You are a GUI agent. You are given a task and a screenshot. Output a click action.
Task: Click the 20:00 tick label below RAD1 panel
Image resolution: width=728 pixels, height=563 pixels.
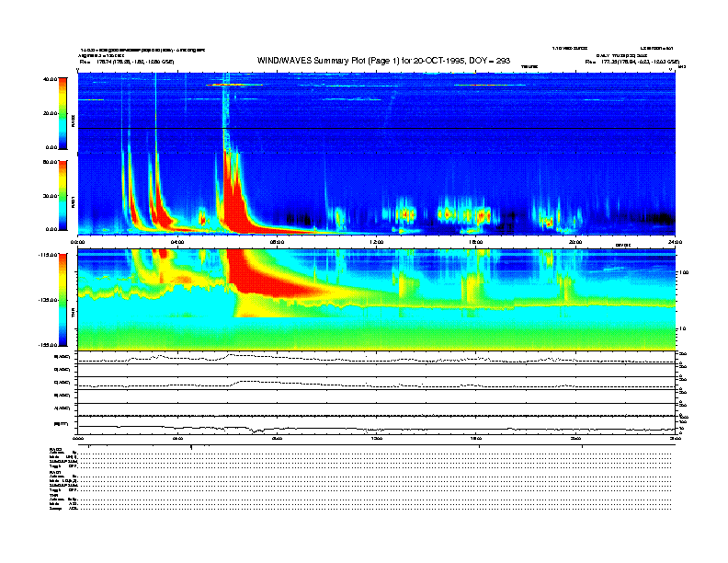[x=575, y=242]
